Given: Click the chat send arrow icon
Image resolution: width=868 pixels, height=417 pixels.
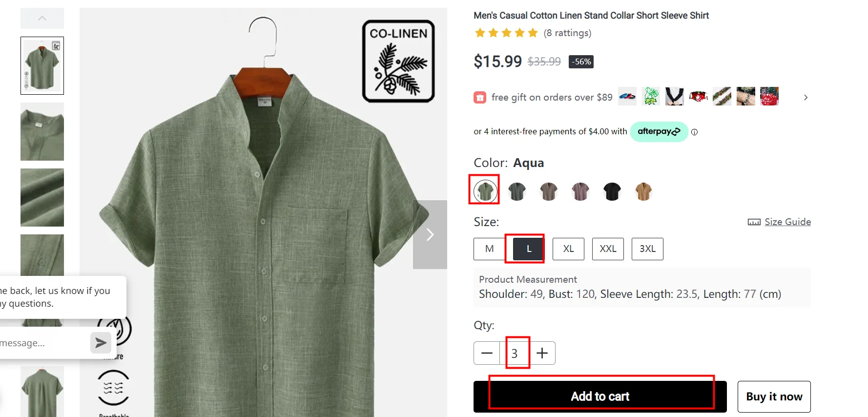Looking at the screenshot, I should (x=101, y=343).
